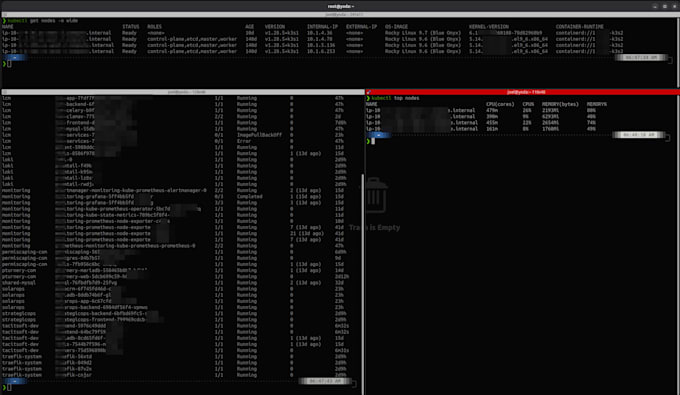The width and height of the screenshot is (680, 395).
Task: Select internal IP 10.1.6.253
Action: coord(321,51)
